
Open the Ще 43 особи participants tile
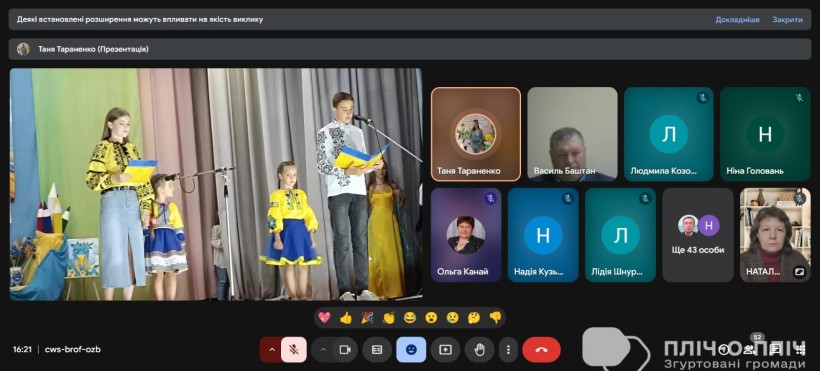698,235
